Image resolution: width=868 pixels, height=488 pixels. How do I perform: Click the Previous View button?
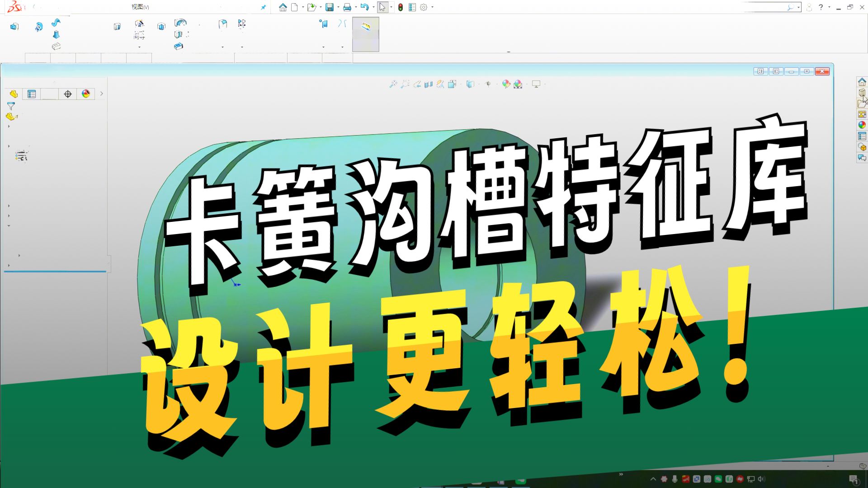(x=415, y=84)
